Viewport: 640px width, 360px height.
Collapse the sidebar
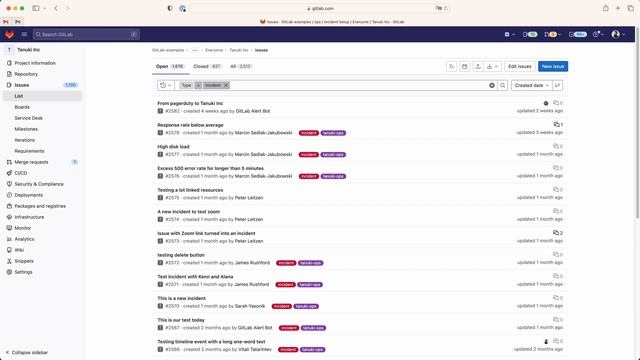27,353
